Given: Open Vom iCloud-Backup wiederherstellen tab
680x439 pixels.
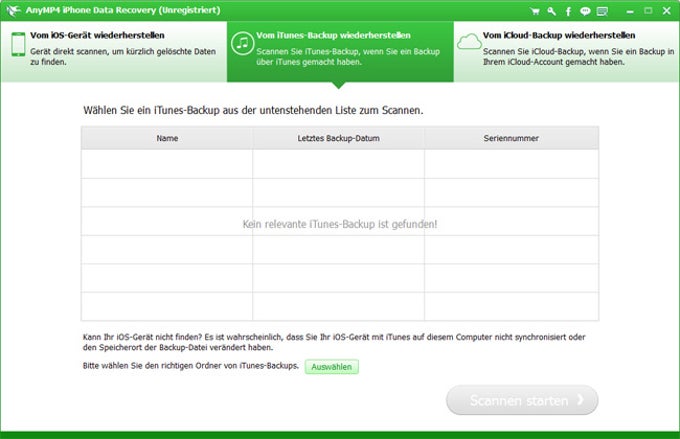Looking at the screenshot, I should click(x=566, y=52).
